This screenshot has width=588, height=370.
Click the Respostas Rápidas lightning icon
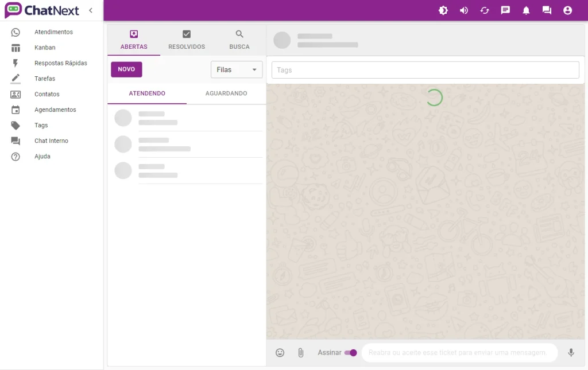click(x=16, y=63)
